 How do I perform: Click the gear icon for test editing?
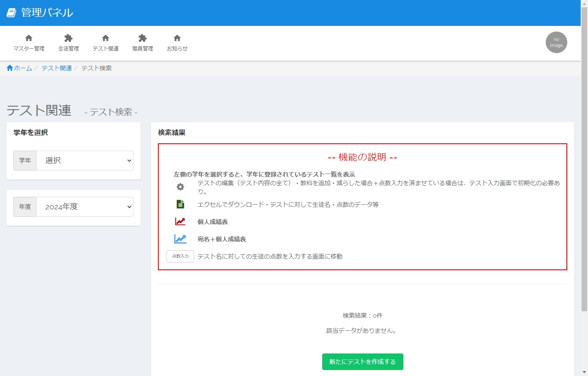(x=180, y=187)
